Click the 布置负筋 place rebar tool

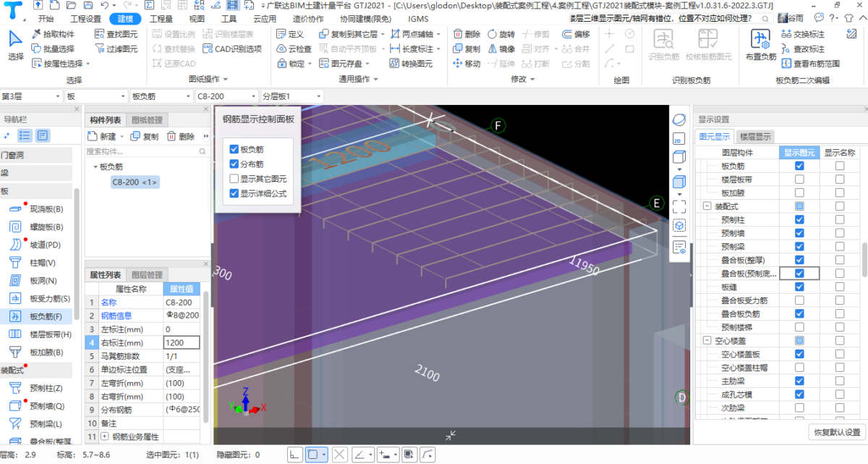pyautogui.click(x=761, y=45)
